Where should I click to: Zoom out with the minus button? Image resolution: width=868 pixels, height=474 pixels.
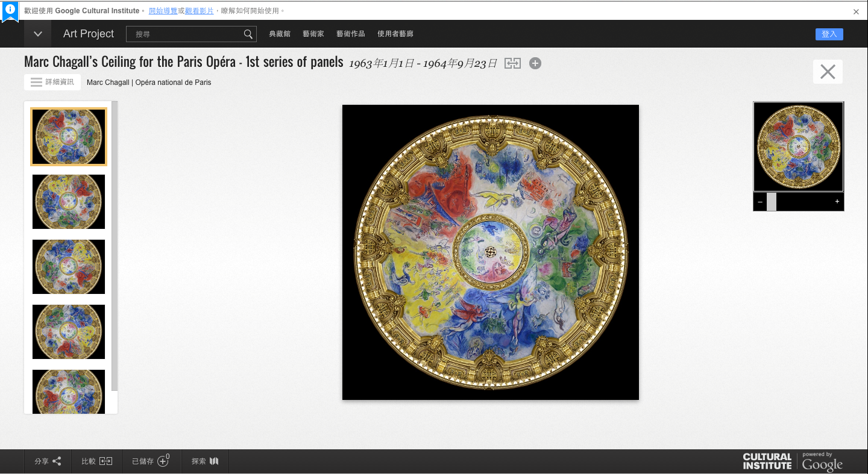(760, 202)
